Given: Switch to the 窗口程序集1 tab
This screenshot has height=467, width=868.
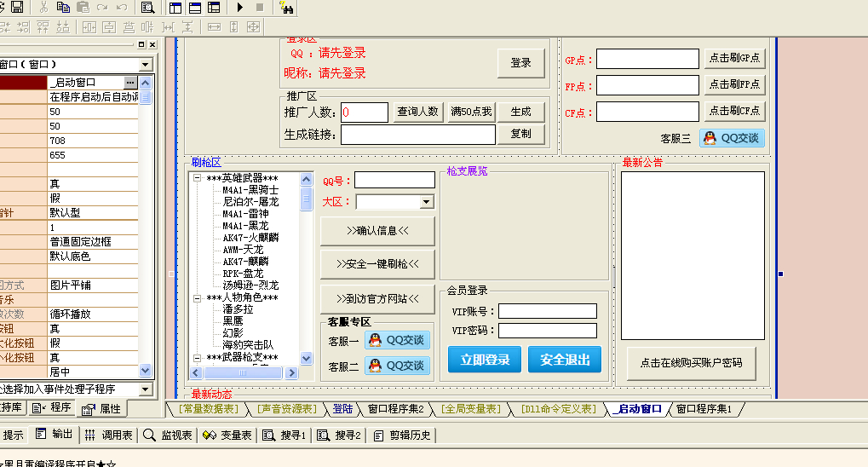Looking at the screenshot, I should (x=704, y=409).
